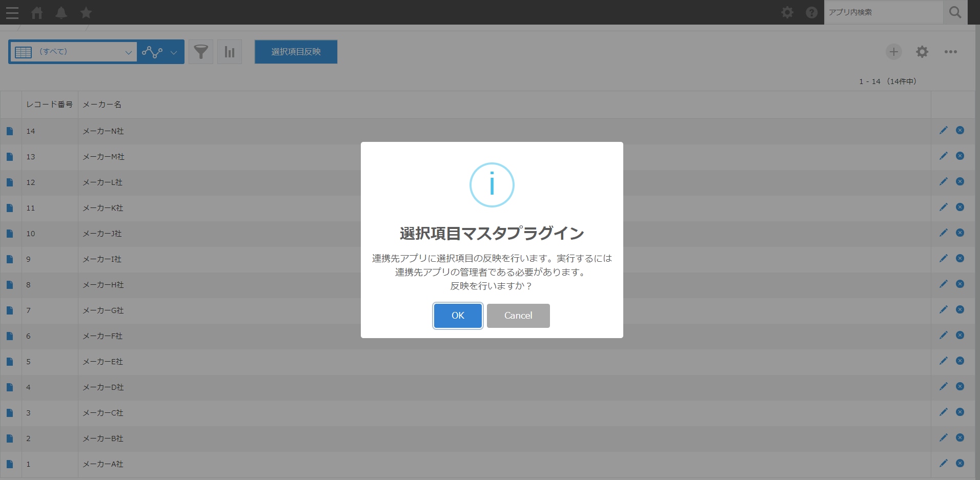Open the (すべて) view dropdown
This screenshot has width=980, height=480.
point(73,52)
